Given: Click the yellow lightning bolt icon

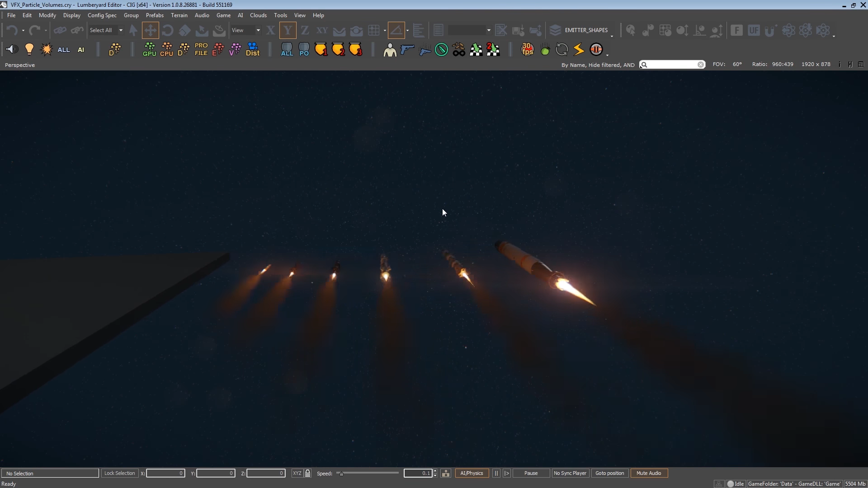Looking at the screenshot, I should [x=579, y=49].
